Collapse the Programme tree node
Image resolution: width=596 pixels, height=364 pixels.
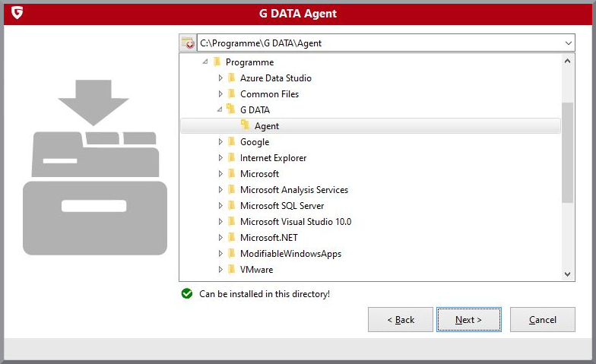[x=205, y=61]
